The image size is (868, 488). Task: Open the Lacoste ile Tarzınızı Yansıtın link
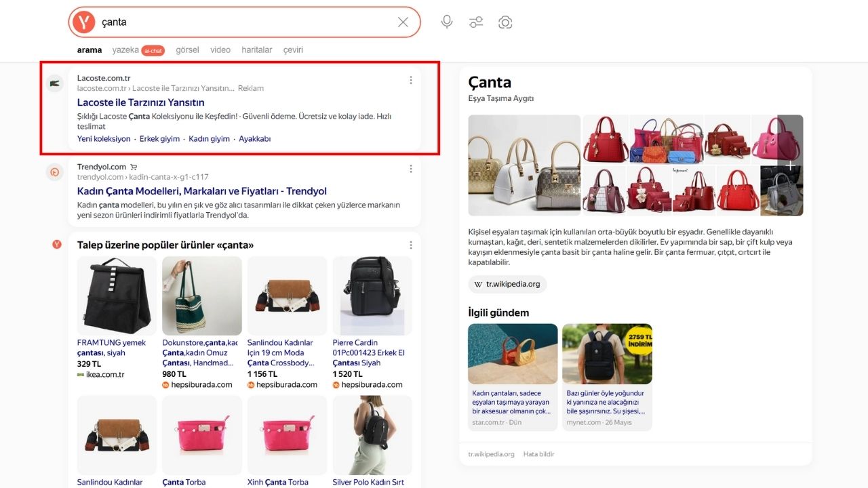point(141,102)
